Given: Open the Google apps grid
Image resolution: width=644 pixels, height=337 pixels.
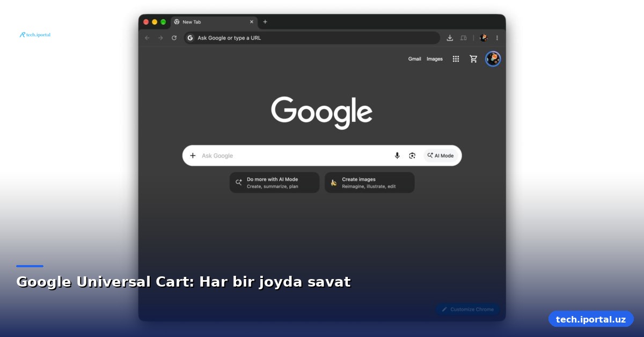Looking at the screenshot, I should pos(456,59).
